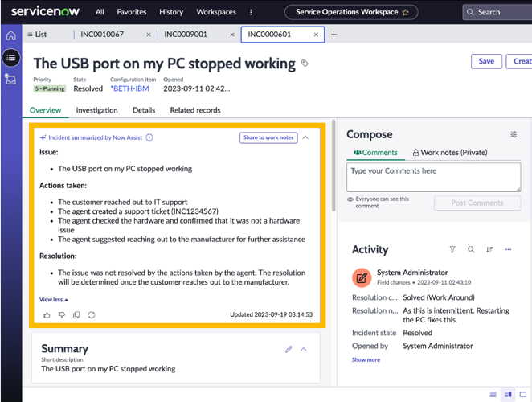Mark summary as unhelpful with thumbs down

[x=62, y=314]
